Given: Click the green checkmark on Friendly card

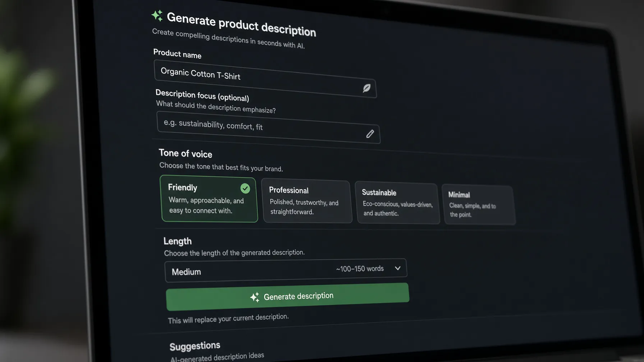Looking at the screenshot, I should click(245, 188).
